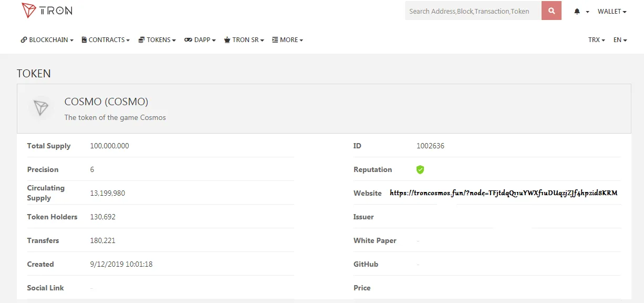Screen dimensions: 644x303
Task: Click the Precision value 6
Action: coord(92,169)
